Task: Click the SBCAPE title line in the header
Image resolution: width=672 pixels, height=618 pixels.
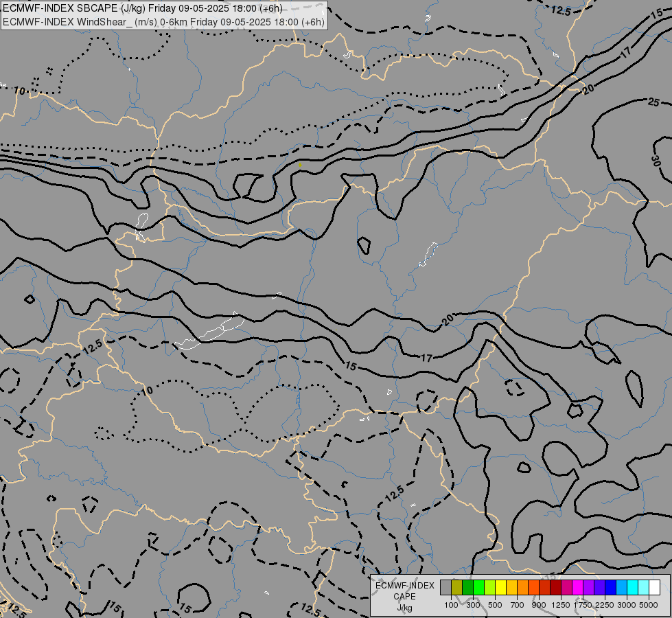Action: [142, 8]
